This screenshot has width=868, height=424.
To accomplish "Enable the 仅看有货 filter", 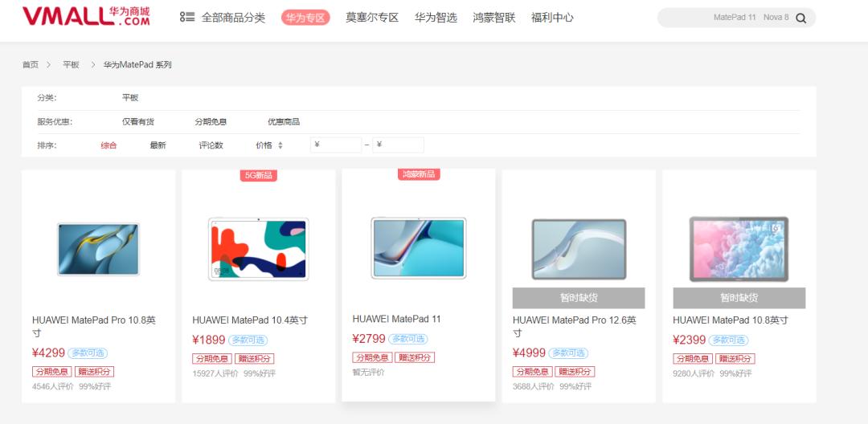I will pos(138,121).
